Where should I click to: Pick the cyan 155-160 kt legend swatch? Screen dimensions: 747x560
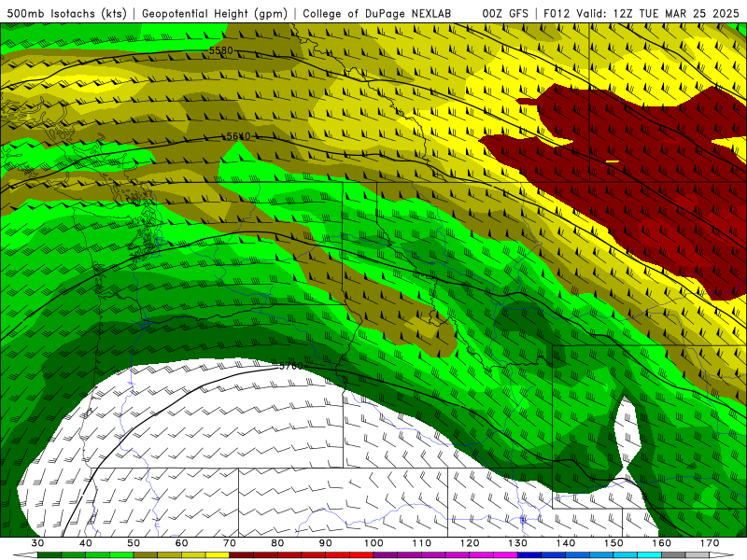(648, 554)
